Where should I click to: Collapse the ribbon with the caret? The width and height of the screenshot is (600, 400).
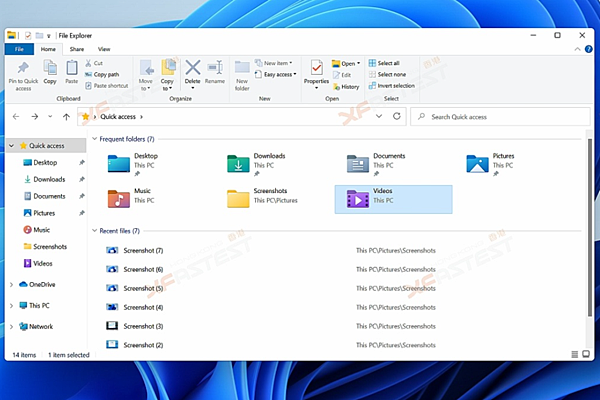(x=577, y=49)
